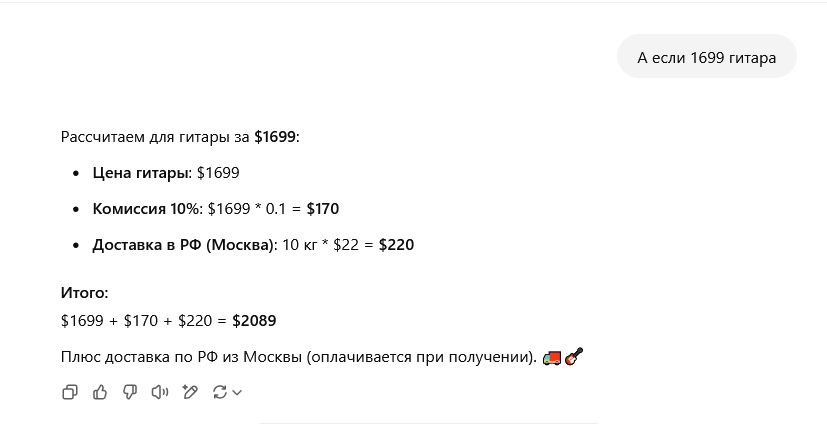Click the sum expression "$1699 + $170 + $220"
The width and height of the screenshot is (827, 424).
(x=137, y=321)
